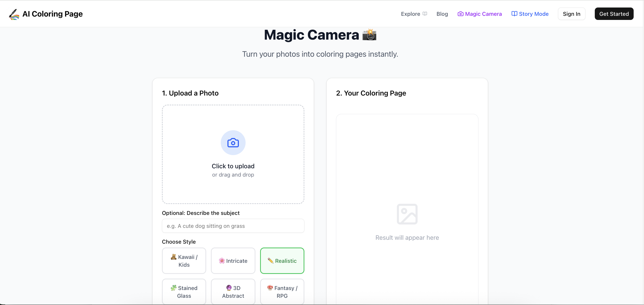The width and height of the screenshot is (644, 305).
Task: Open the Blog page
Action: (442, 14)
